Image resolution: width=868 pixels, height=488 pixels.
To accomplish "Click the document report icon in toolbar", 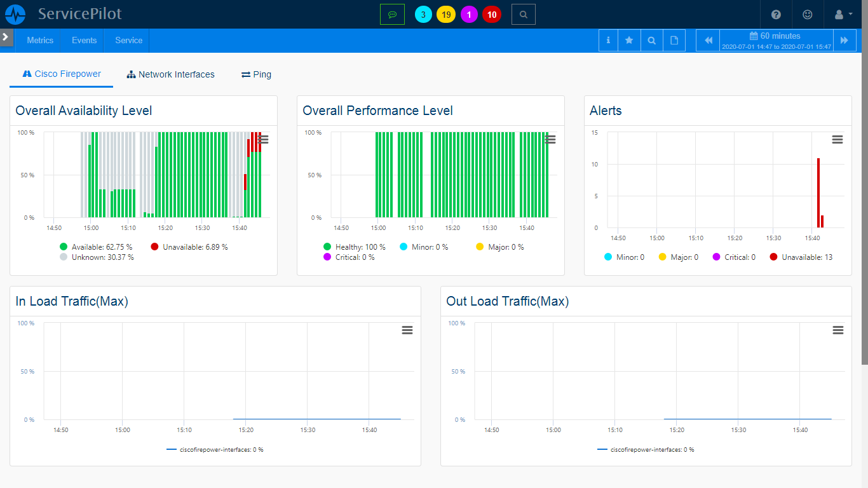I will tap(674, 40).
